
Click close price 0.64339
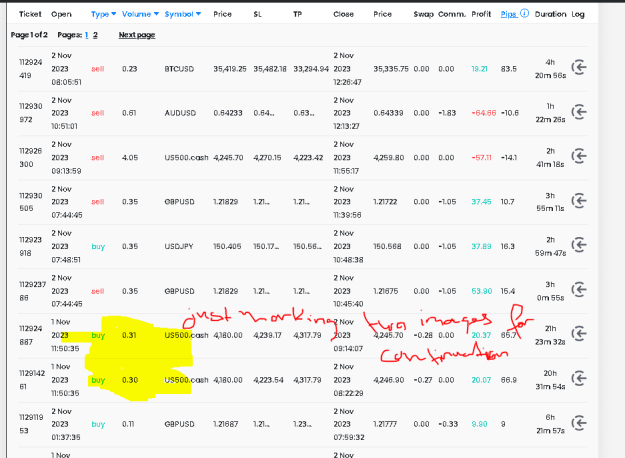388,113
